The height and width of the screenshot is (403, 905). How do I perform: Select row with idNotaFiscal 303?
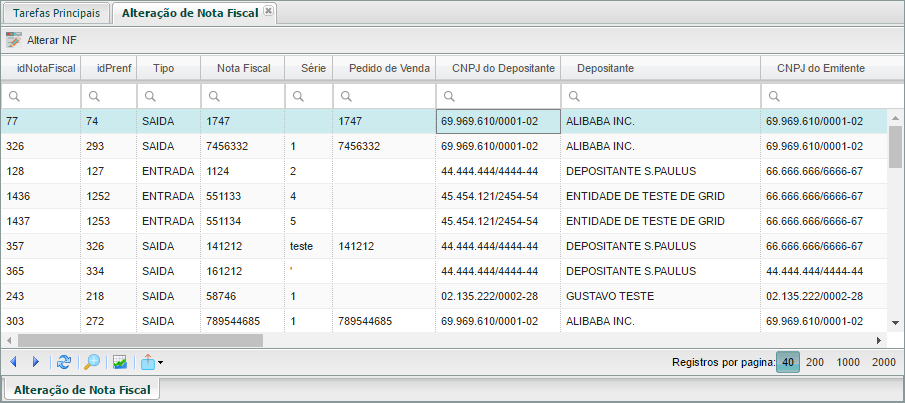[x=444, y=321]
